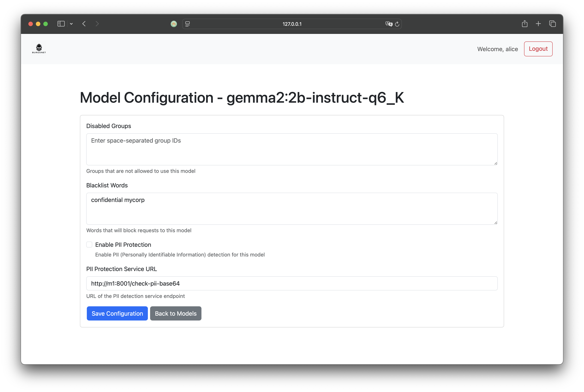
Task: Click the green extension icon beside address bar
Action: tap(174, 24)
